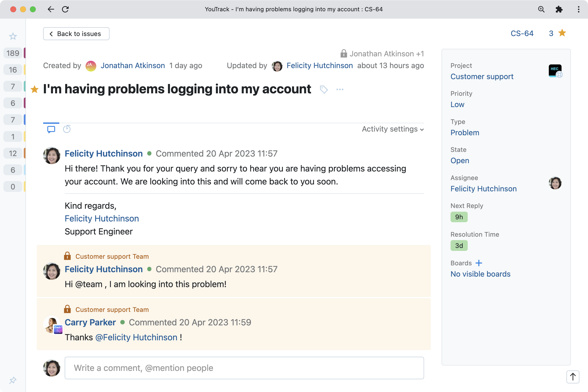Click Customer support Team label above Carry's comment
Screen dimensions: 588x392
click(x=112, y=309)
